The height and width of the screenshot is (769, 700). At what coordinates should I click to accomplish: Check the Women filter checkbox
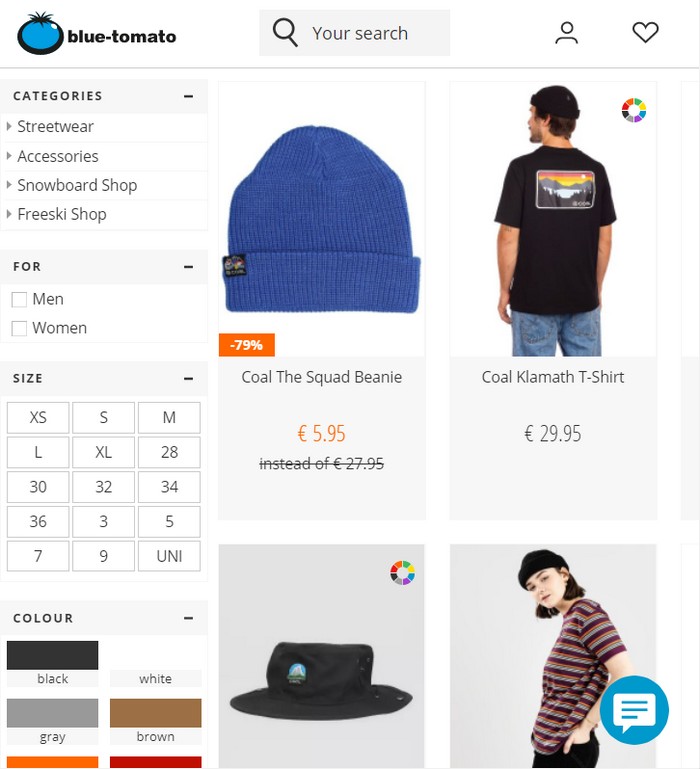tap(19, 328)
